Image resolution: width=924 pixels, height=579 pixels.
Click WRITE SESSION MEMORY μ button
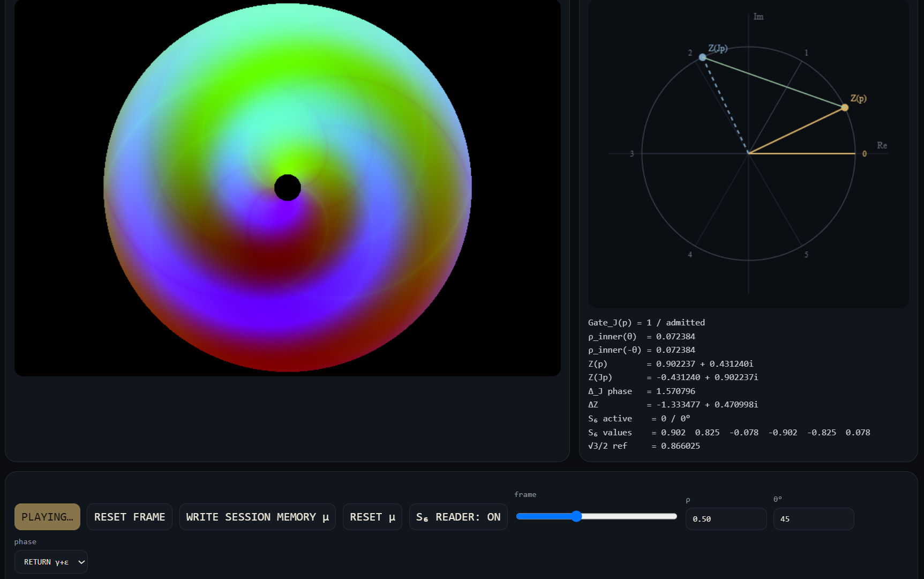258,517
